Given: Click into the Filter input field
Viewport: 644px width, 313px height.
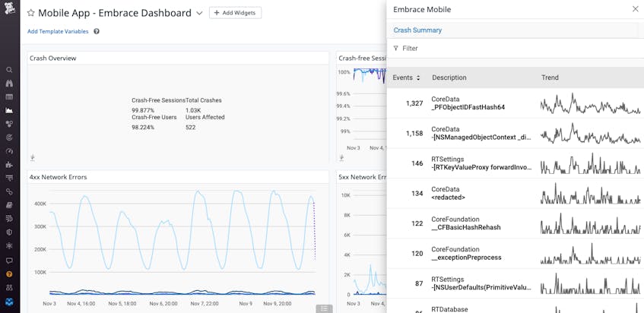Looking at the screenshot, I should [x=516, y=49].
